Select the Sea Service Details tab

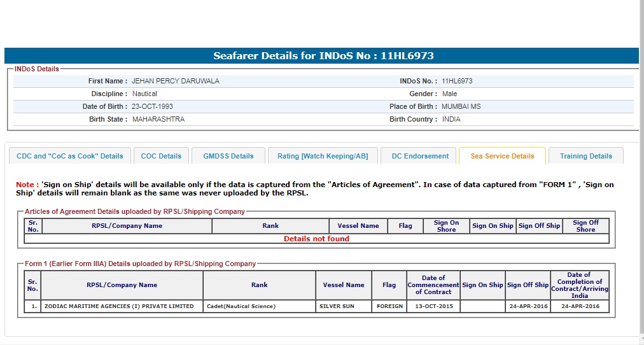[502, 156]
